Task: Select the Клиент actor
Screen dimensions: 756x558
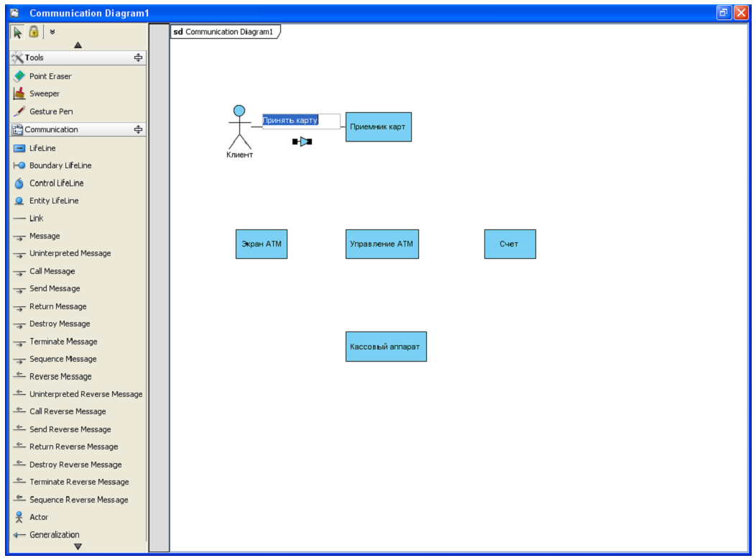Action: (239, 132)
